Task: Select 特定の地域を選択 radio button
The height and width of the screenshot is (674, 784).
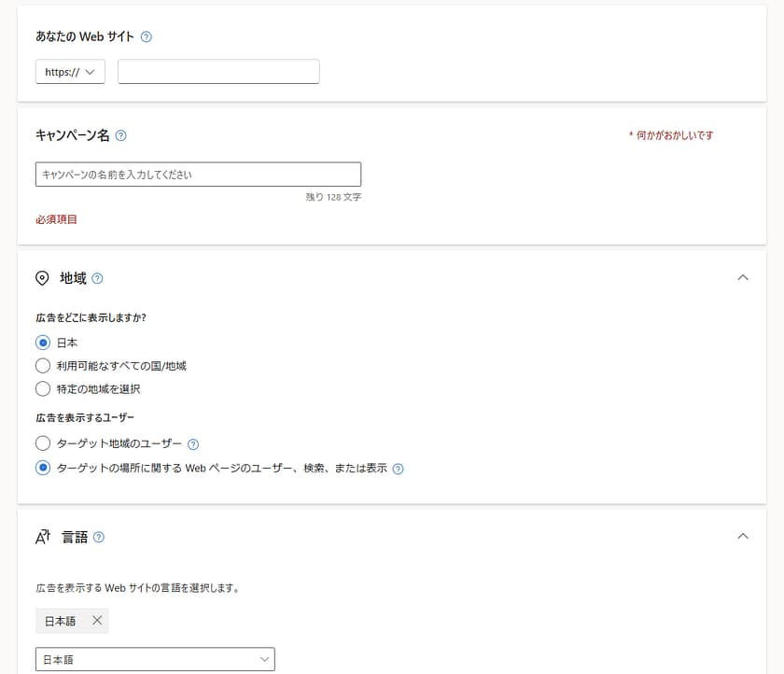Action: pos(43,388)
